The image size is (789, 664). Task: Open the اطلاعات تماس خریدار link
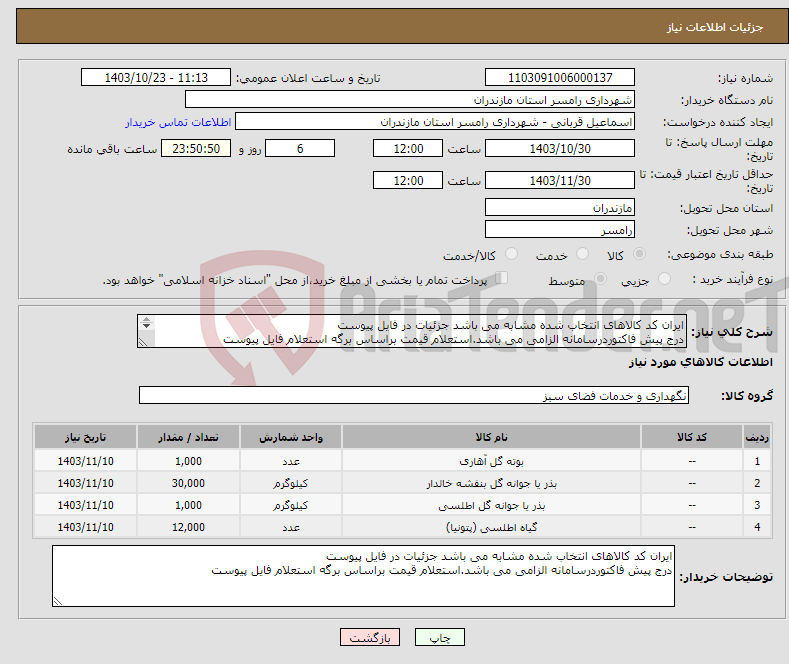178,122
